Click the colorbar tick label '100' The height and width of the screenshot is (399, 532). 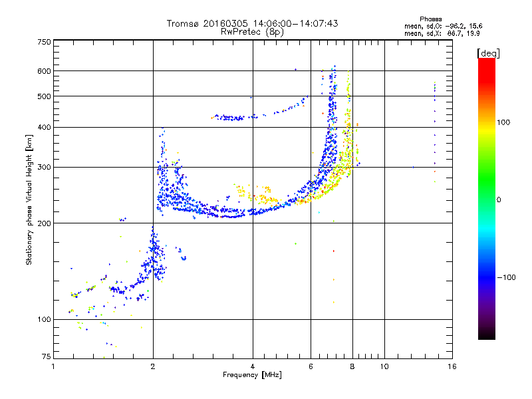(x=503, y=122)
